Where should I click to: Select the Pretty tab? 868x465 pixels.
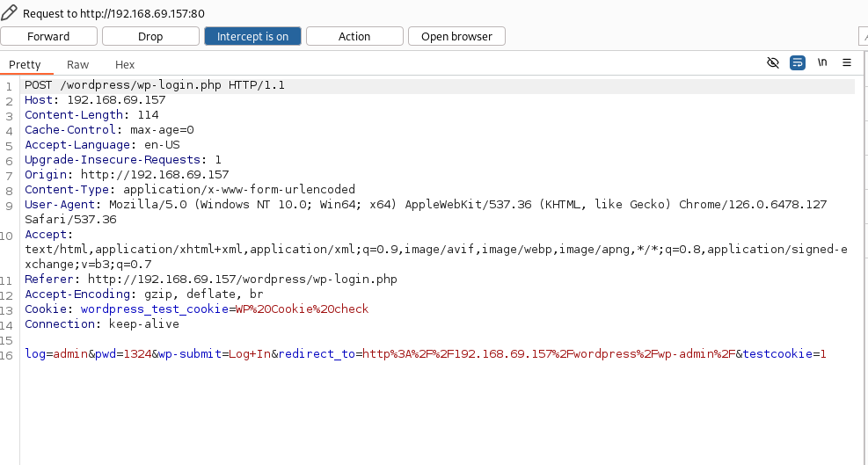click(x=25, y=65)
